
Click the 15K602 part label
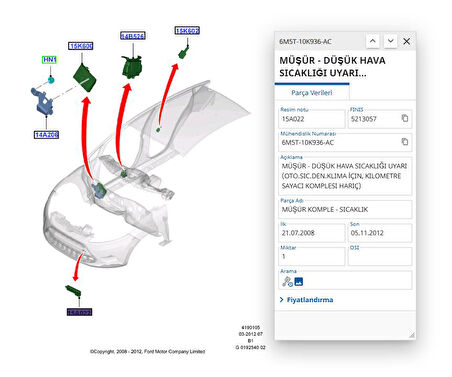coord(187,30)
